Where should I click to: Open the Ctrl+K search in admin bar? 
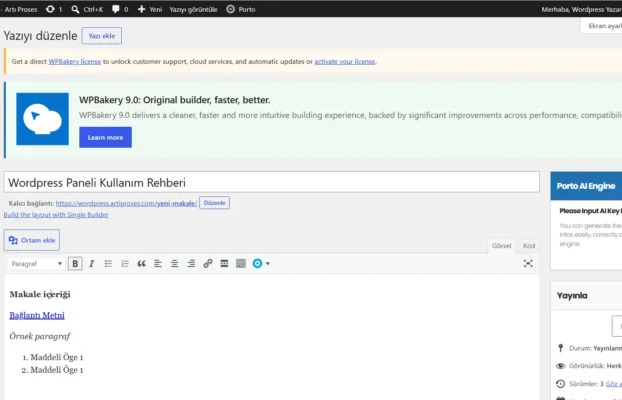click(87, 9)
